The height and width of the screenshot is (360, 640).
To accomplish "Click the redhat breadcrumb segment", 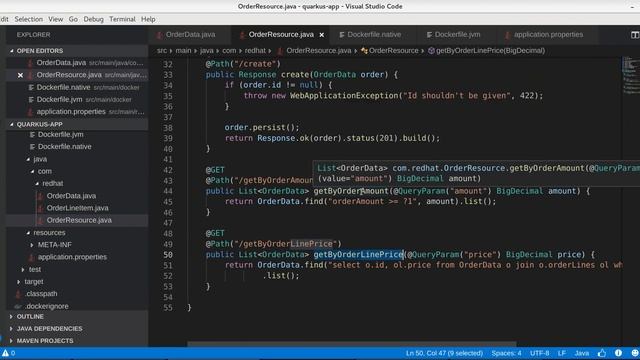I will (x=255, y=51).
